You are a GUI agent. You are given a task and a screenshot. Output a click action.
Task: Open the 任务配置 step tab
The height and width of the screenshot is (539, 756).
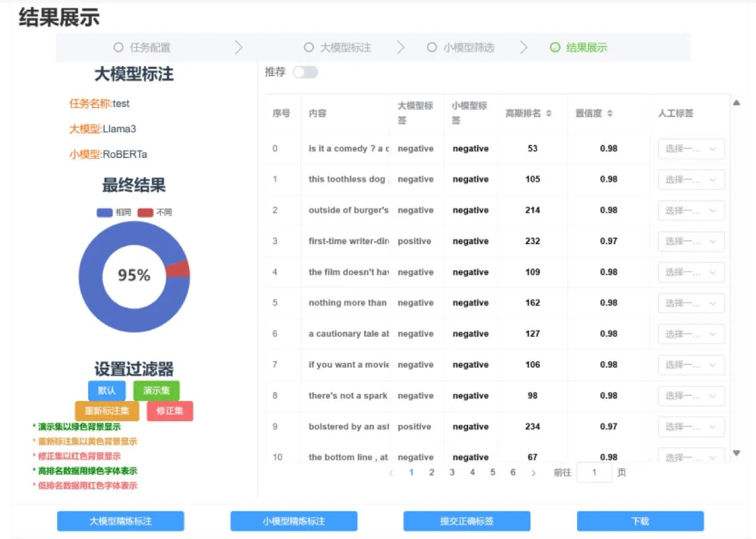[142, 47]
